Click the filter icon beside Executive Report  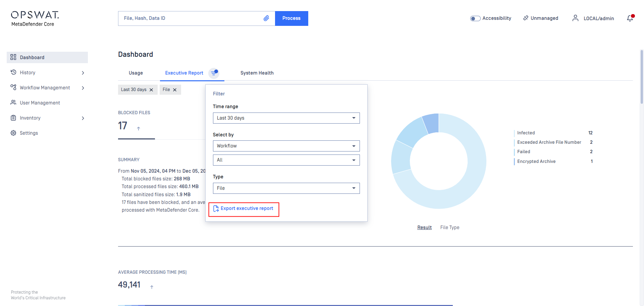tap(214, 73)
